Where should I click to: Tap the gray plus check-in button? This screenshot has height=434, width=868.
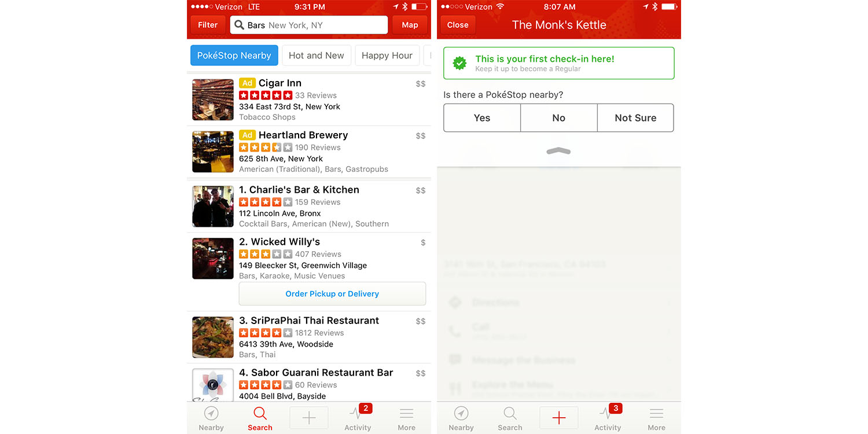(x=309, y=418)
